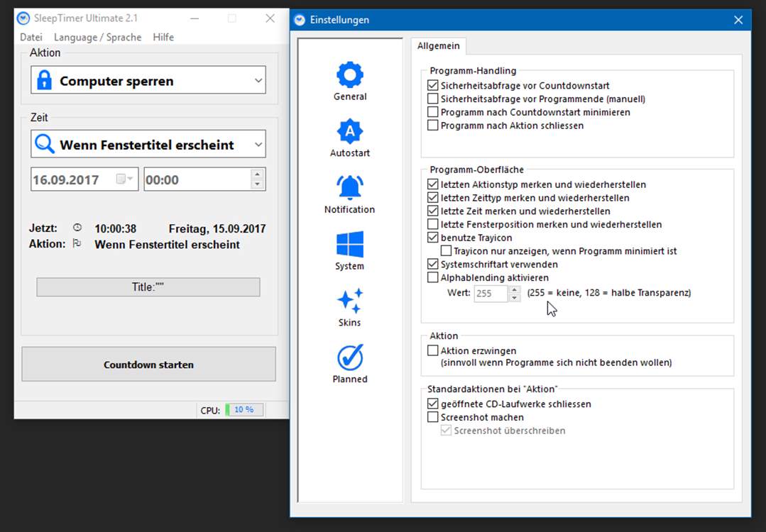This screenshot has height=532, width=766.
Task: Decrease the Wert transparency value
Action: point(515,297)
